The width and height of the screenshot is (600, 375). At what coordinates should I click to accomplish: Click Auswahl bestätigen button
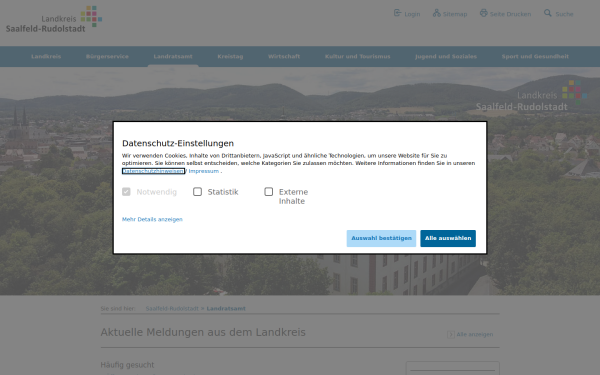point(382,238)
